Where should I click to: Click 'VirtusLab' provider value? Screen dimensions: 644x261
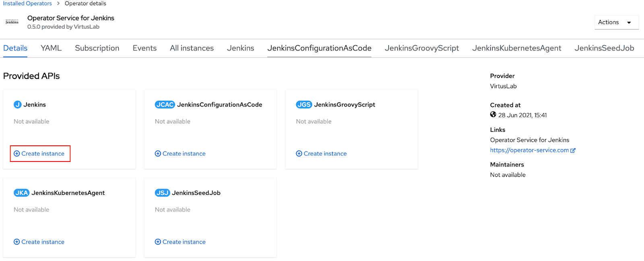pyautogui.click(x=503, y=86)
